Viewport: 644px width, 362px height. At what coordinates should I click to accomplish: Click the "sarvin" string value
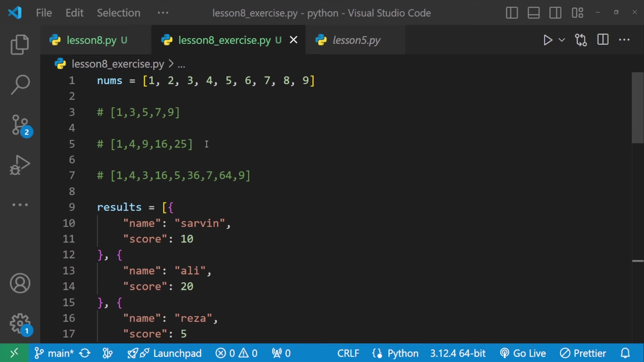click(200, 223)
